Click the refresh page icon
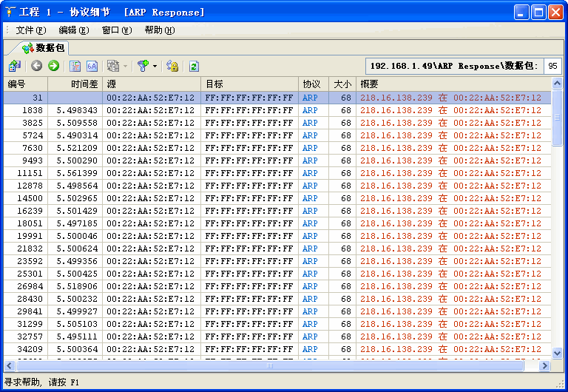 (194, 67)
